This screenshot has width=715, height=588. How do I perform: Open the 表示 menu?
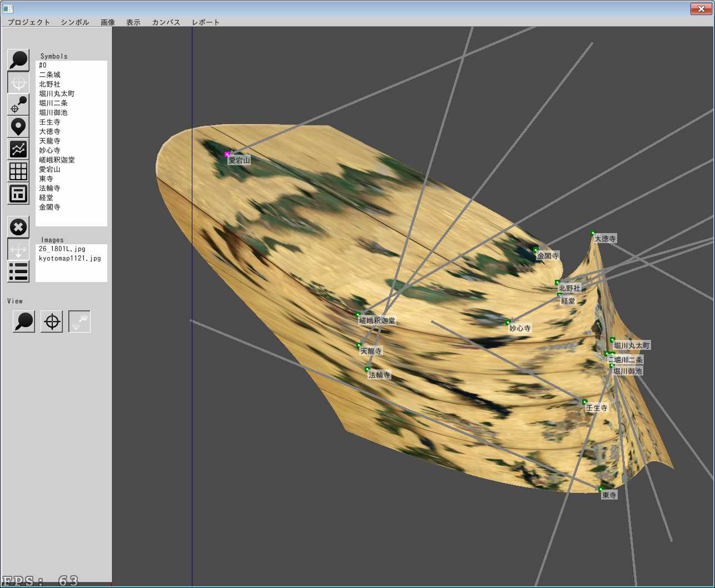[133, 22]
